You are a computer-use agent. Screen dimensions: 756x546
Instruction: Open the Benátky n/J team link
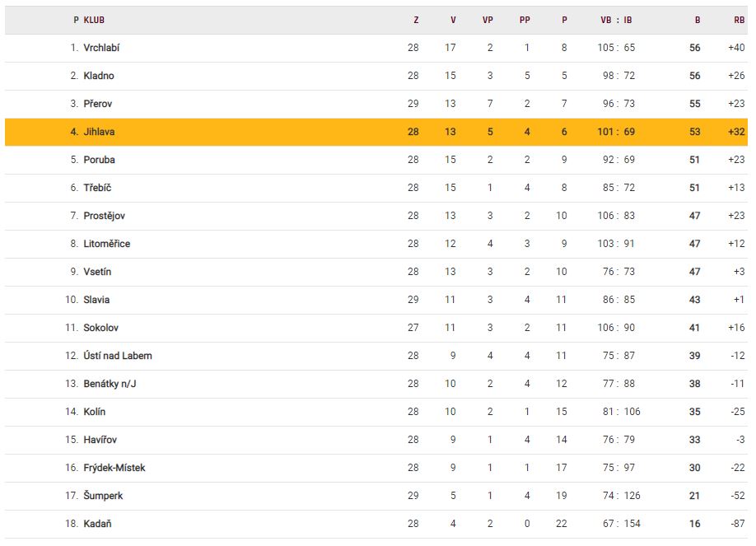pos(110,384)
